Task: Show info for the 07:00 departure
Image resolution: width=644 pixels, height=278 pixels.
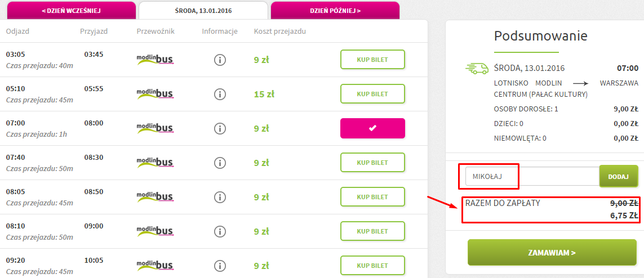Action: (x=220, y=128)
